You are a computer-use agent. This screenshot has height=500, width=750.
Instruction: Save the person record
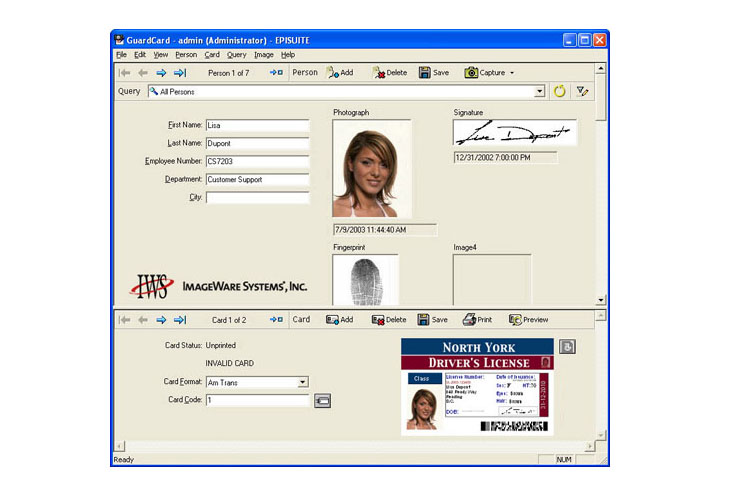434,73
